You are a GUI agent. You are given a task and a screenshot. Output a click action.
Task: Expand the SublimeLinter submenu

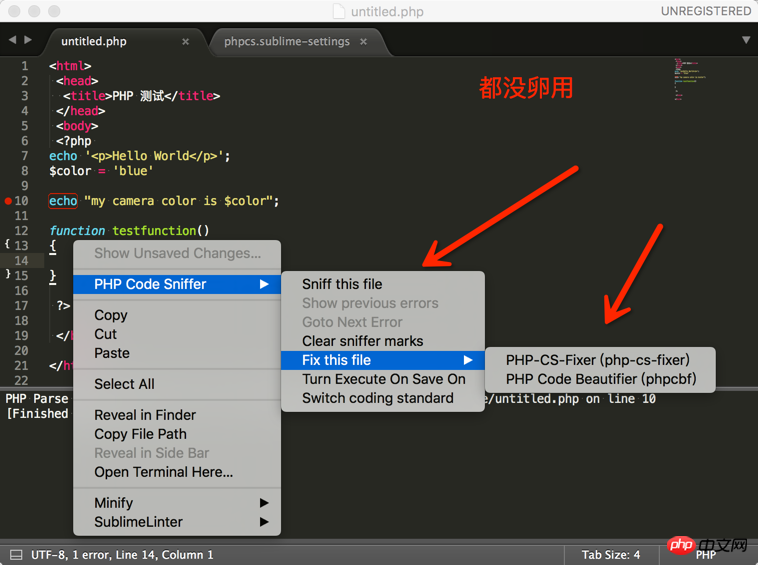point(177,522)
